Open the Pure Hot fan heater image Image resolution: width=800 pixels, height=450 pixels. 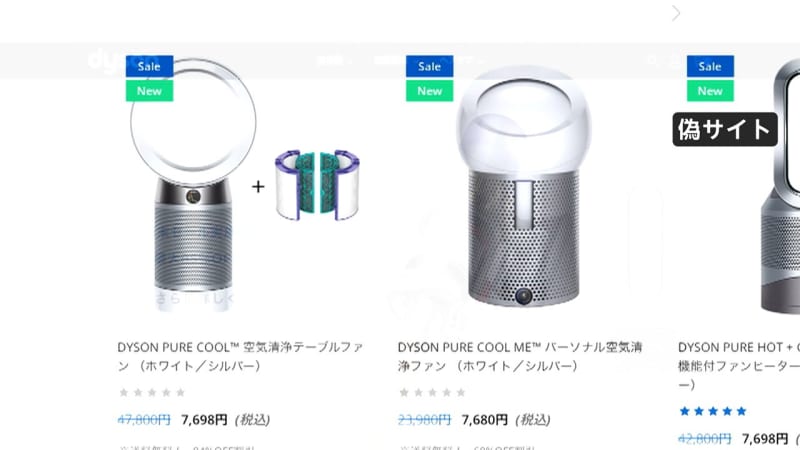click(780, 186)
